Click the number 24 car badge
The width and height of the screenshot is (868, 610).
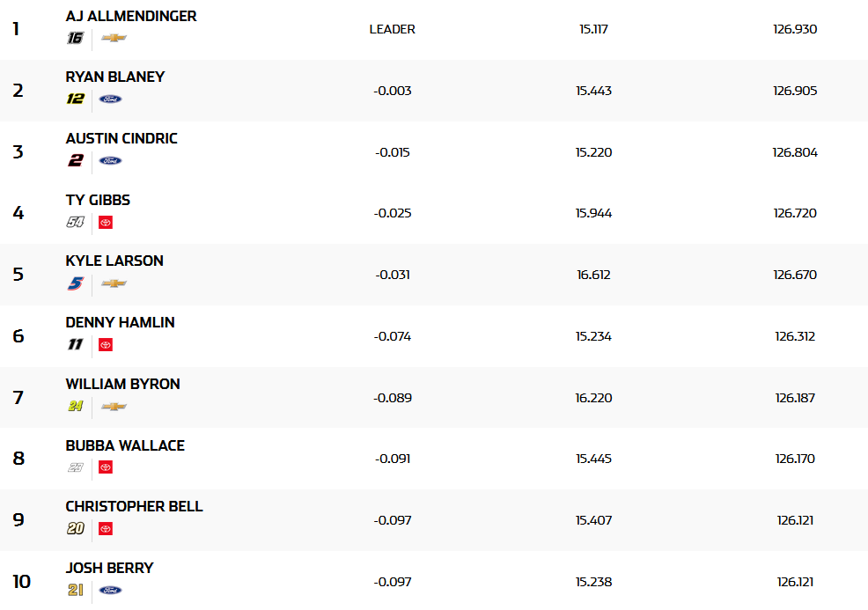point(76,407)
